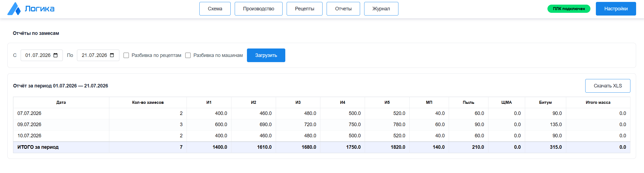Click the Дата column header
The height and width of the screenshot is (173, 644).
tap(61, 102)
